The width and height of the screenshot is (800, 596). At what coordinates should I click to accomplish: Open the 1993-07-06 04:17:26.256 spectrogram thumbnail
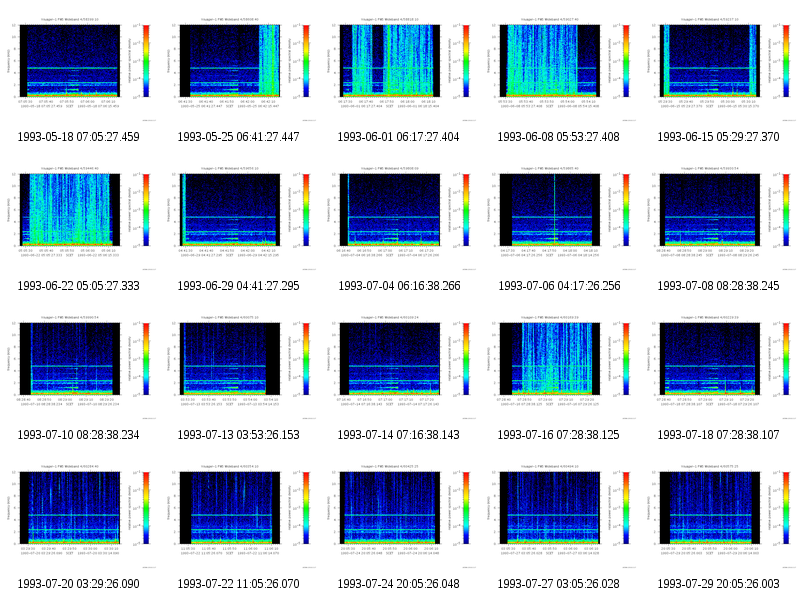(558, 218)
